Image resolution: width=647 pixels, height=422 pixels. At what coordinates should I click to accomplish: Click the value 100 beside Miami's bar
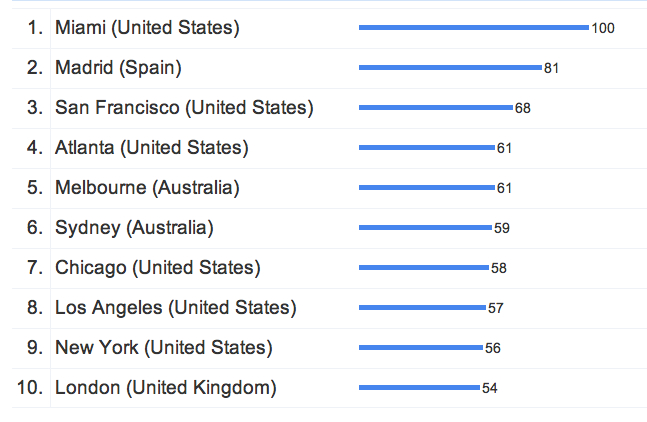click(x=603, y=28)
